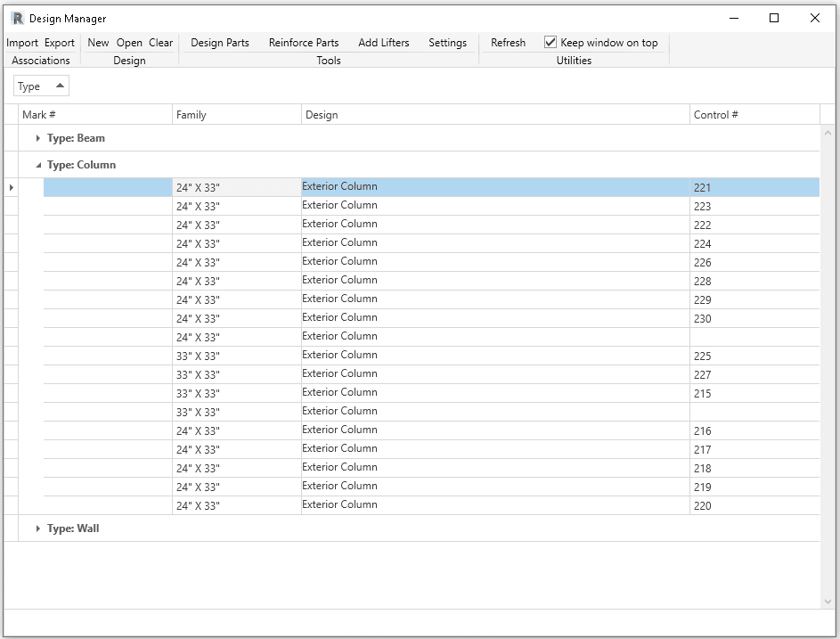Click Family cell in row 221
Image resolution: width=840 pixels, height=639 pixels.
(237, 188)
